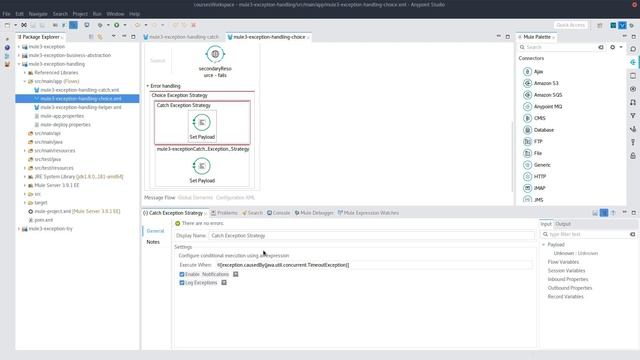
Task: Select Flow Variables in metadata tree
Action: (563, 262)
